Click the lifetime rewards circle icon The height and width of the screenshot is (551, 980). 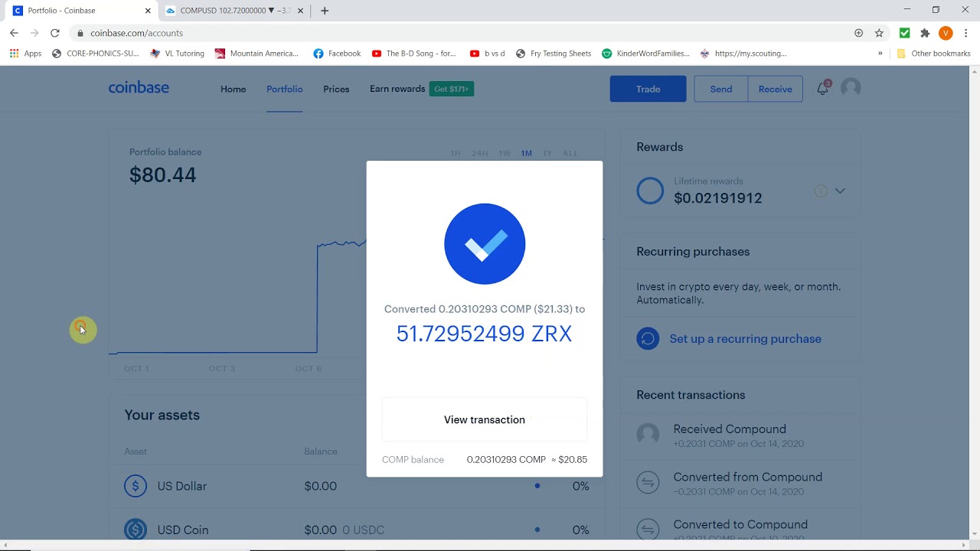click(x=650, y=191)
